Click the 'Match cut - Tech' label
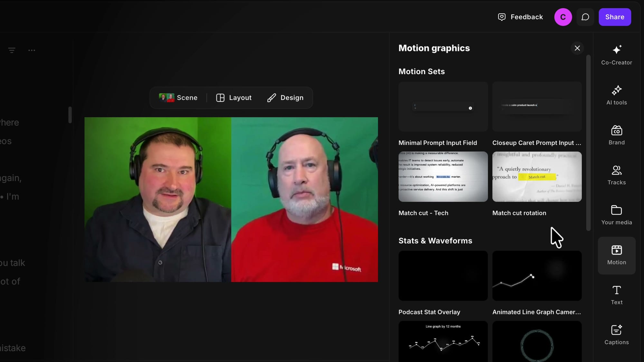Image resolution: width=644 pixels, height=362 pixels. tap(423, 213)
